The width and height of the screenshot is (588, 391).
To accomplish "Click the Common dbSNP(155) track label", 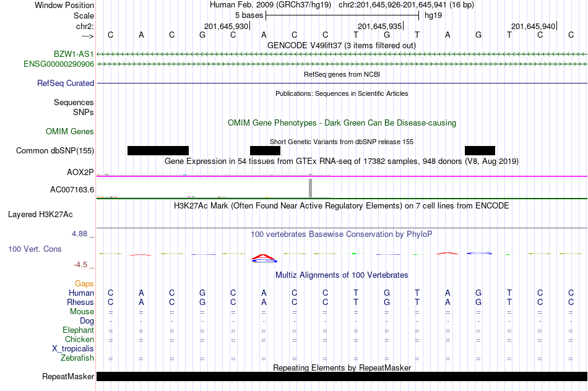I will coord(54,151).
